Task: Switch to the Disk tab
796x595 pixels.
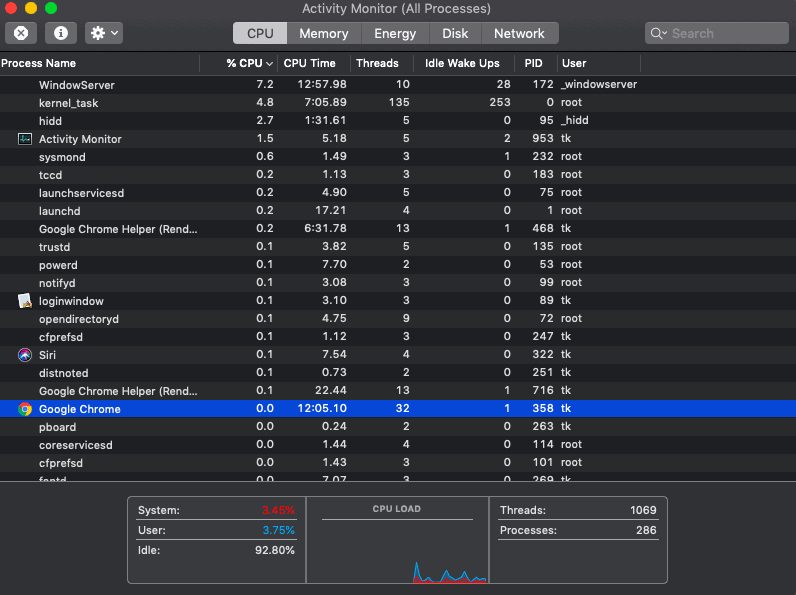Action: click(455, 34)
